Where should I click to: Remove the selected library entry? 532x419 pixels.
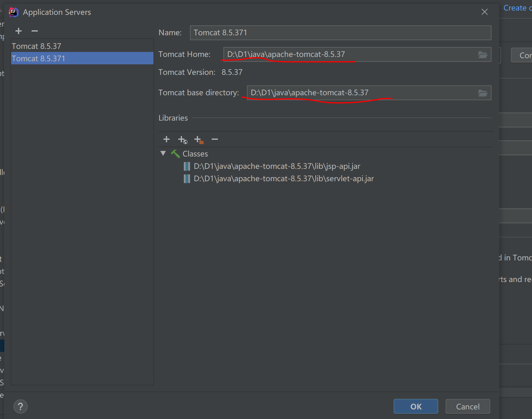coord(215,139)
